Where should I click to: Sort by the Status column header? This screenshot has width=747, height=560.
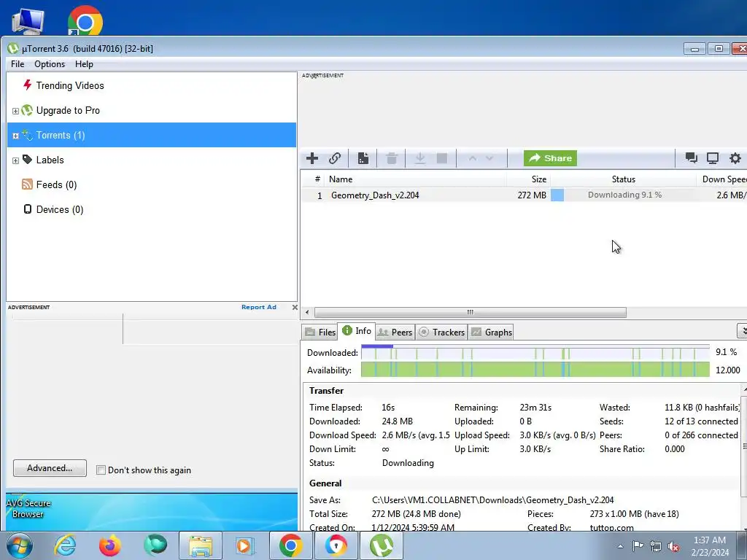pos(623,179)
